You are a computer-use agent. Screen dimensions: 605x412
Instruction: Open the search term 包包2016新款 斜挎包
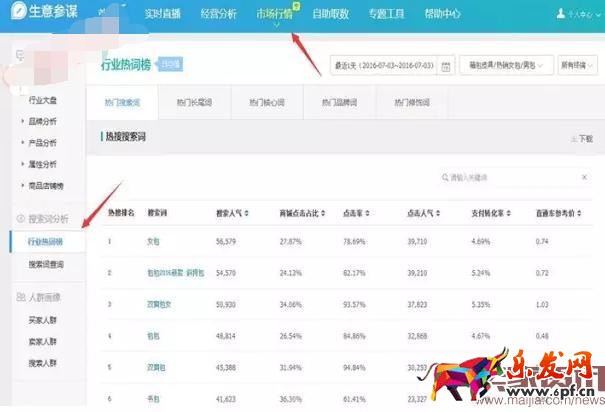click(x=176, y=273)
